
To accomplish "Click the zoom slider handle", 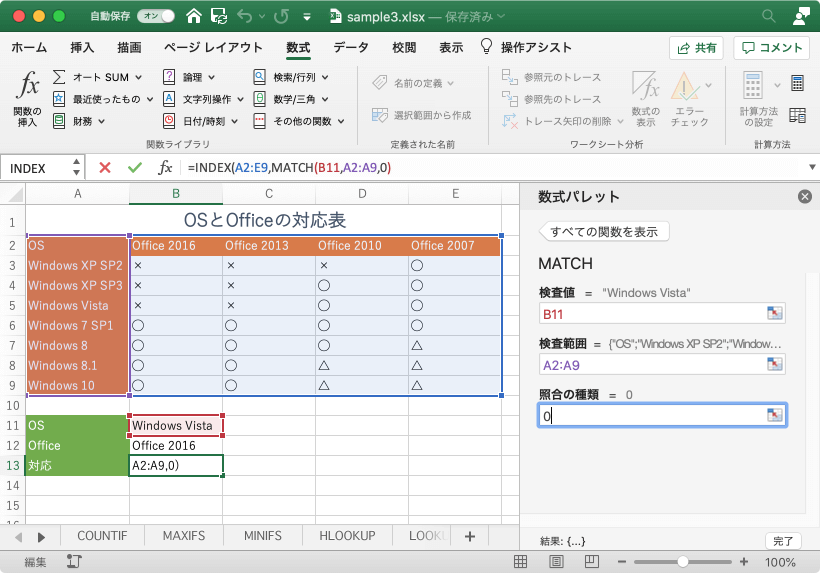I will pyautogui.click(x=682, y=562).
